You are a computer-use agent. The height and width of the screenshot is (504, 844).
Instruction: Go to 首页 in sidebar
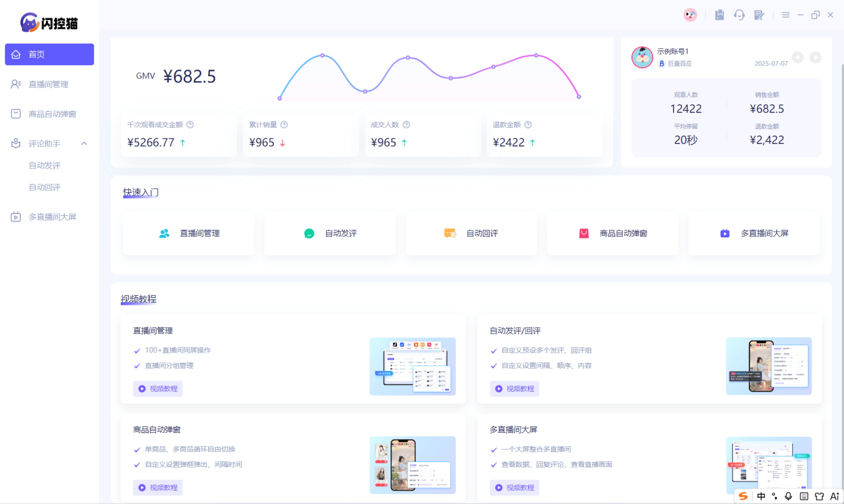click(x=49, y=54)
